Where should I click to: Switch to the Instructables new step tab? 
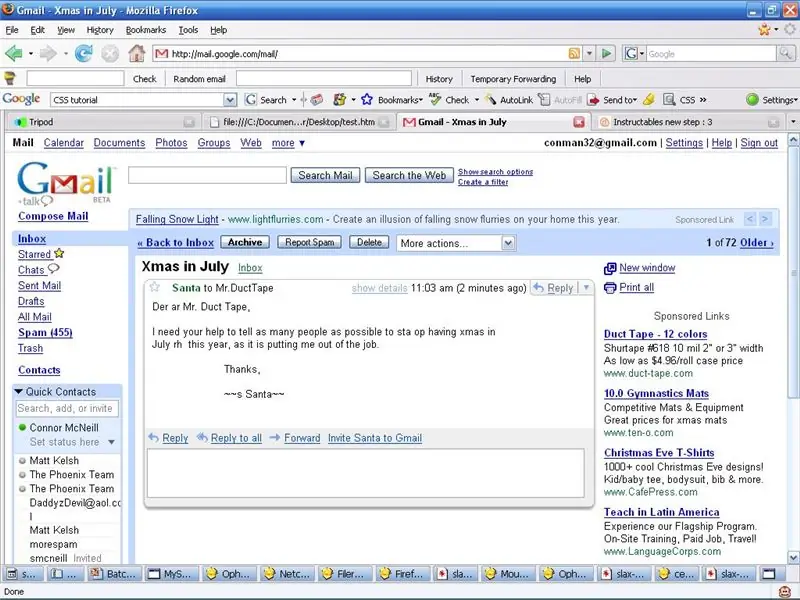(x=687, y=122)
